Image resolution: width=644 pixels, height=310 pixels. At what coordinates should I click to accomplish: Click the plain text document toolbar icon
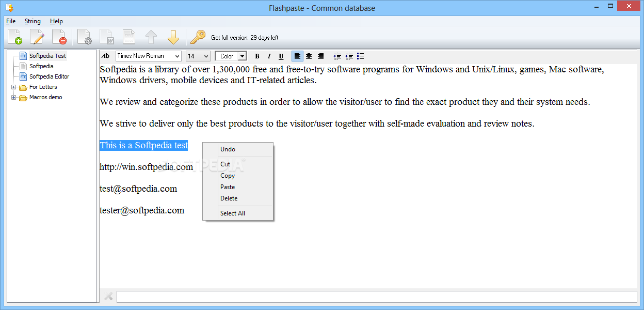(x=129, y=37)
